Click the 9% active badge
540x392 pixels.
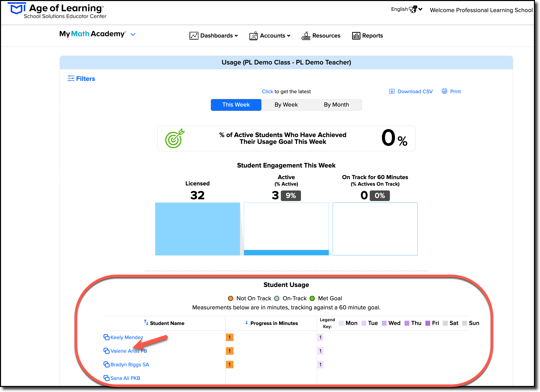pyautogui.click(x=291, y=195)
